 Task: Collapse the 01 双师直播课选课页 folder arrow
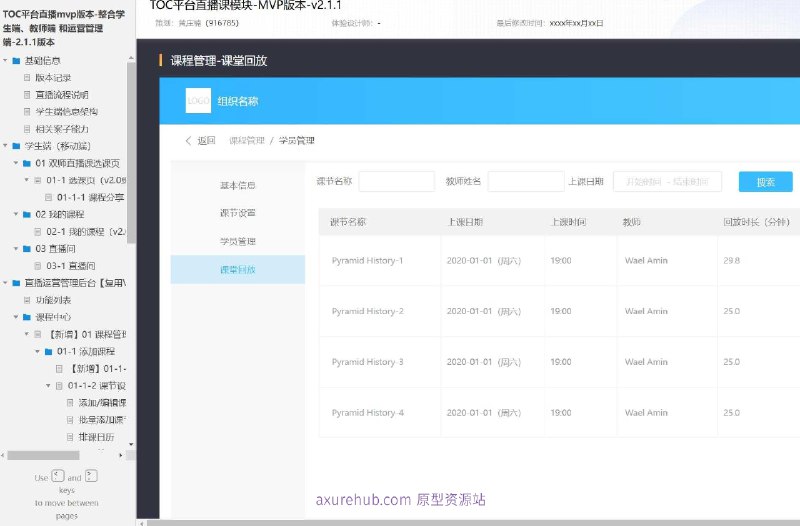(x=16, y=163)
